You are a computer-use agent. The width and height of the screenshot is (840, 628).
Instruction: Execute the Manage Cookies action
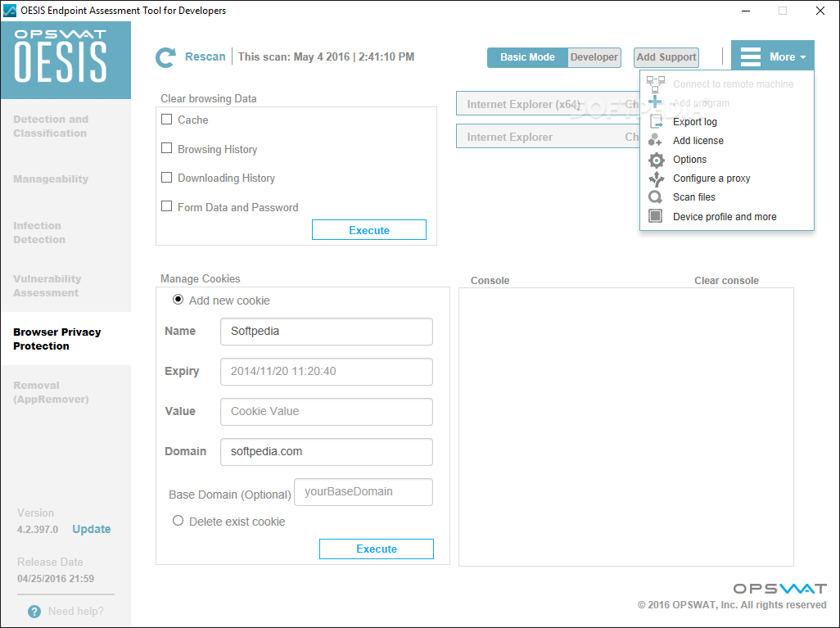(x=377, y=549)
